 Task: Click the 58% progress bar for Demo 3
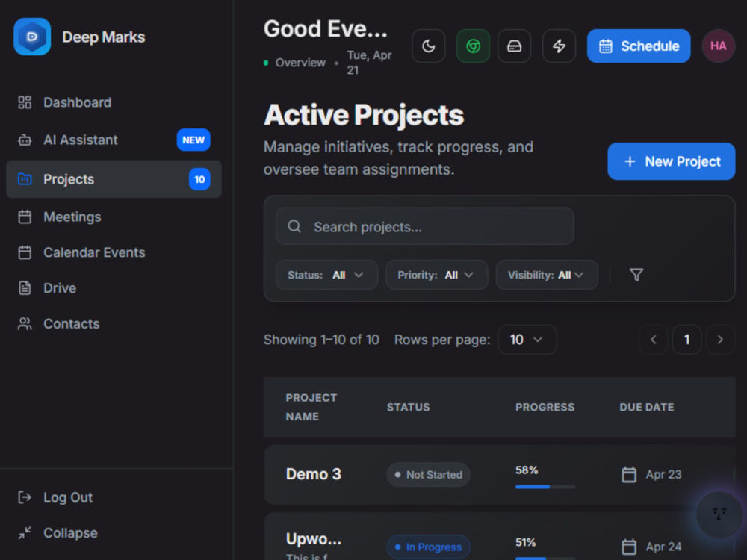click(545, 487)
